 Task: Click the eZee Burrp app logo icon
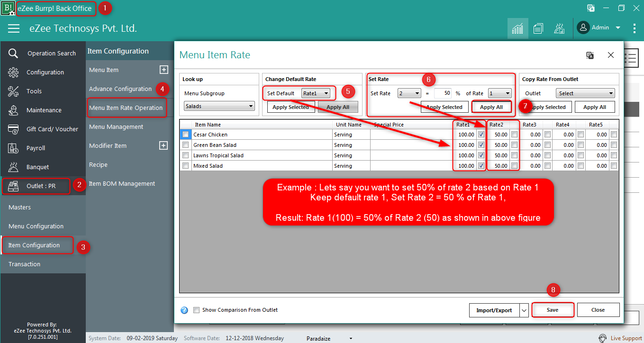(x=8, y=8)
